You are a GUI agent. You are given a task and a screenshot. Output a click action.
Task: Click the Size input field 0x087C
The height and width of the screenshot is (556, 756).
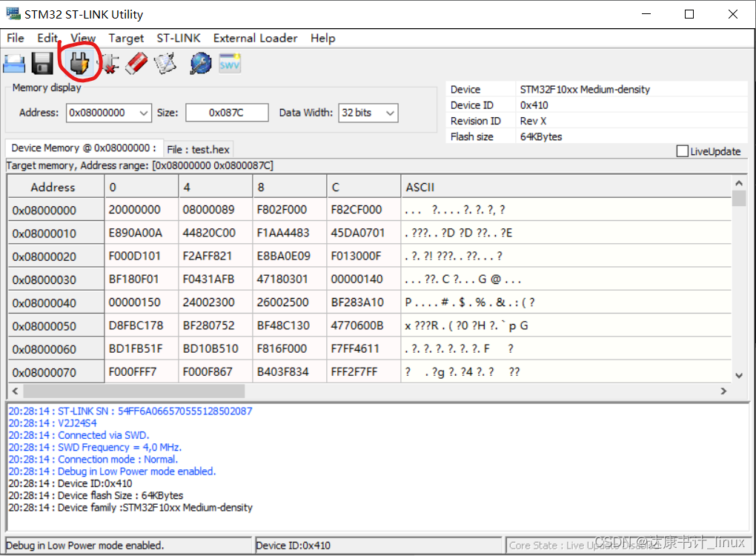[227, 113]
